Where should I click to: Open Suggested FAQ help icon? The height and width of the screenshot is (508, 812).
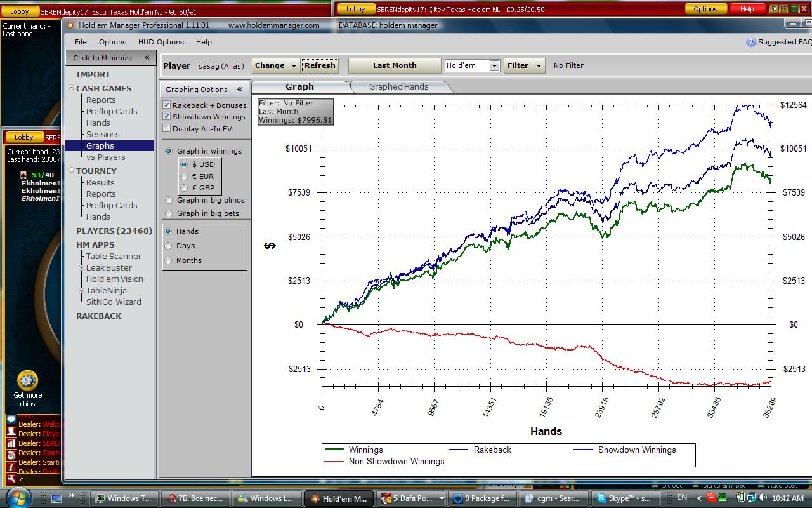(x=751, y=42)
